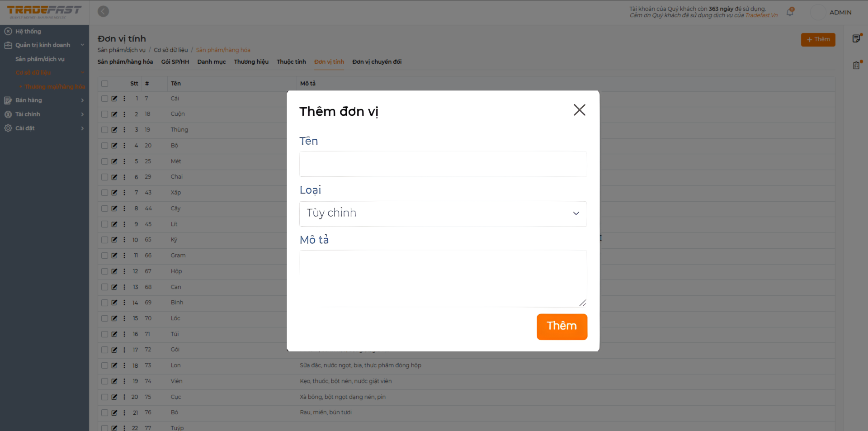This screenshot has width=868, height=431.
Task: Click the orange Thêm button in dialog
Action: click(561, 326)
